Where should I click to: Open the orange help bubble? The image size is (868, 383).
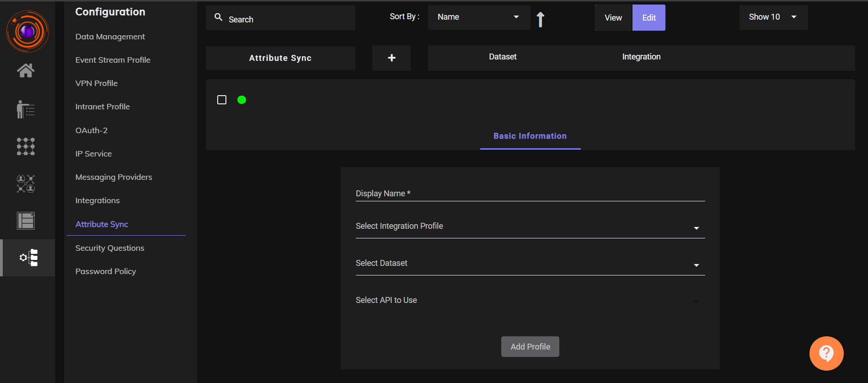[x=826, y=354]
